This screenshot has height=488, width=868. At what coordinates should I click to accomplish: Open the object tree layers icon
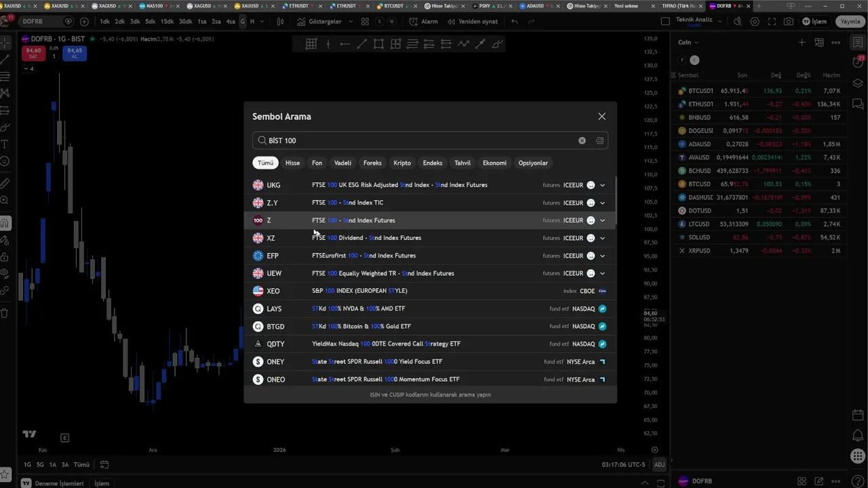(857, 83)
